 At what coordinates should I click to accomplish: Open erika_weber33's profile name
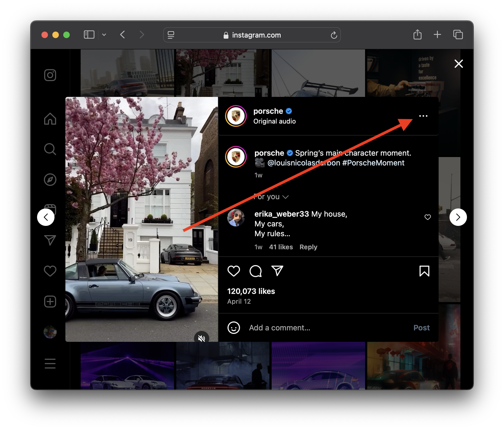[282, 214]
